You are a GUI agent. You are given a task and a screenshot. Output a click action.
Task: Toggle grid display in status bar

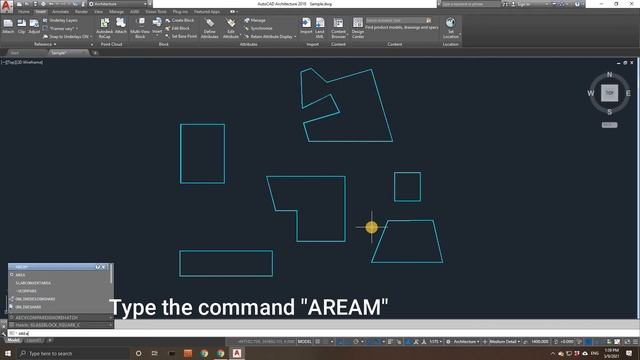[318, 342]
